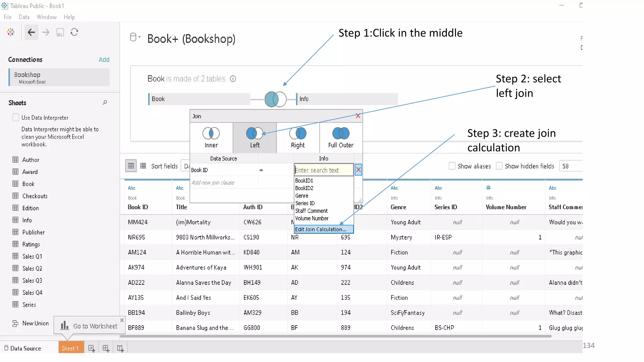Image resolution: width=644 pixels, height=362 pixels.
Task: Remove join clause with blue X button
Action: (358, 170)
